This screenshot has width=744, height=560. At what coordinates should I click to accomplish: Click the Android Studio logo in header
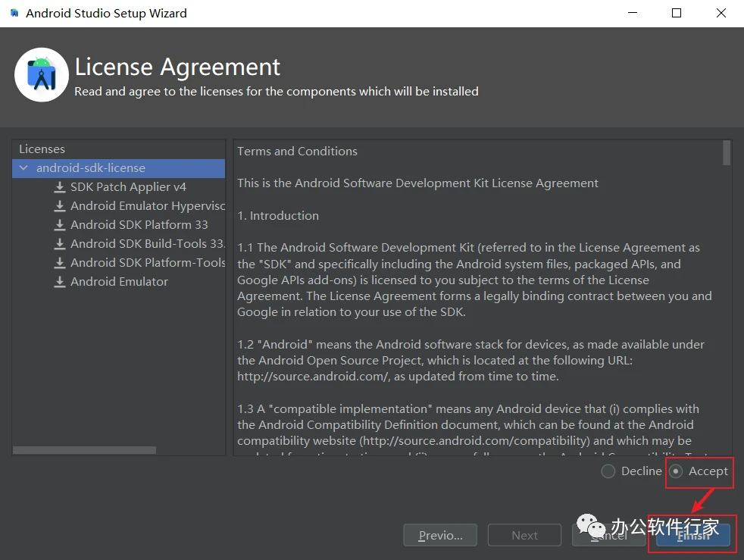42,74
